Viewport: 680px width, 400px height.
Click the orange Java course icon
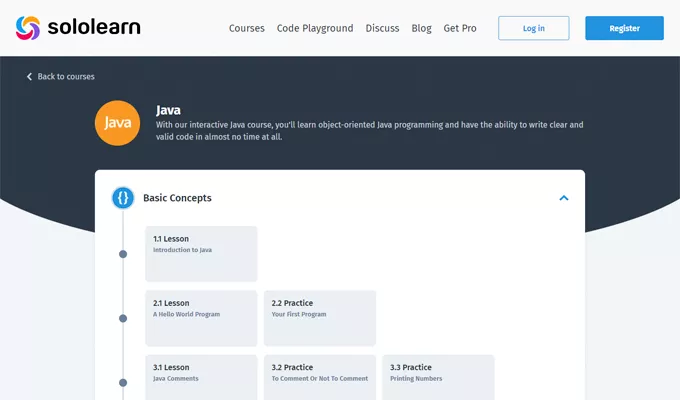117,123
